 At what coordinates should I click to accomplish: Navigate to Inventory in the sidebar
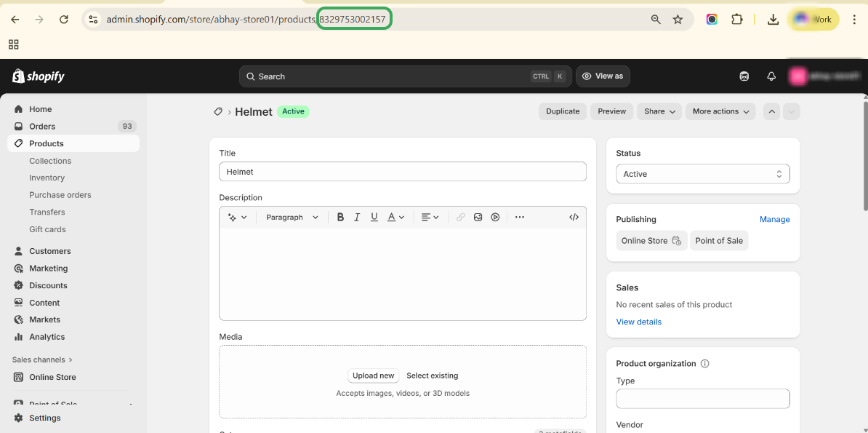coord(47,178)
